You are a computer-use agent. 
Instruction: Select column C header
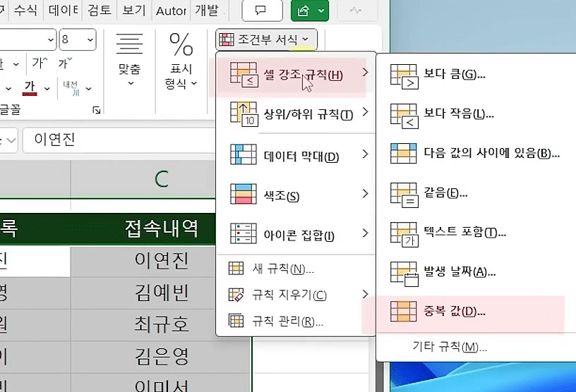point(161,180)
